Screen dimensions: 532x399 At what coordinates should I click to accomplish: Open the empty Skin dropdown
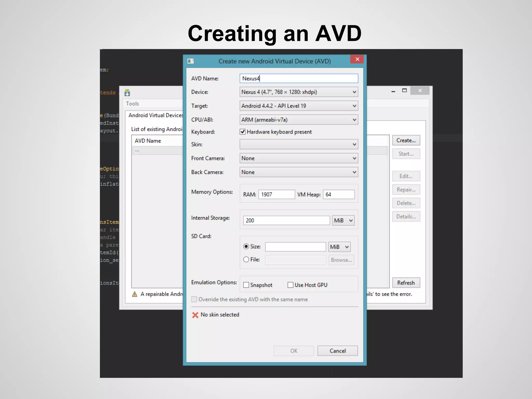click(x=299, y=144)
